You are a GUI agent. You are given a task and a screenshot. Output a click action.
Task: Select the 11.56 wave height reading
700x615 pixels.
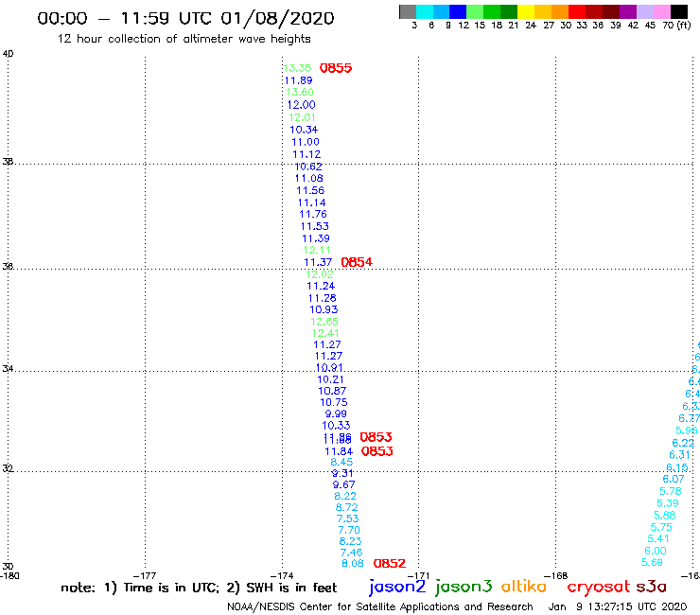pyautogui.click(x=310, y=190)
